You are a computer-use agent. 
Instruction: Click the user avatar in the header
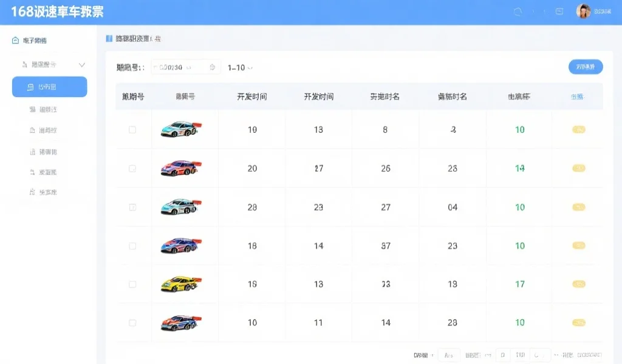point(583,11)
